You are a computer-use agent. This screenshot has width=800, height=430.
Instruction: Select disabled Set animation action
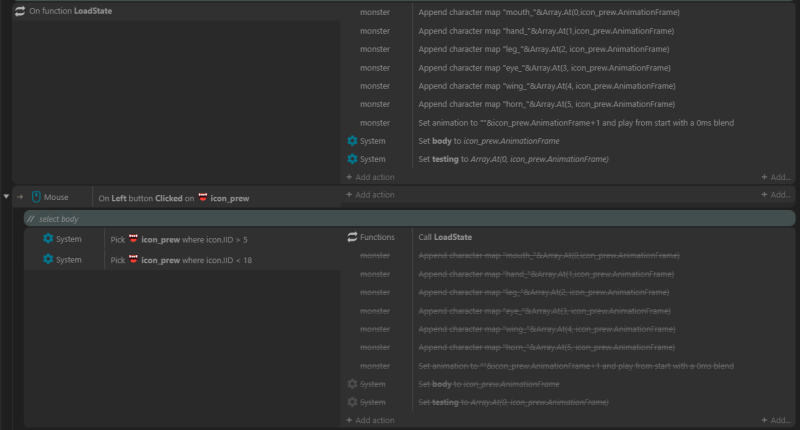576,366
